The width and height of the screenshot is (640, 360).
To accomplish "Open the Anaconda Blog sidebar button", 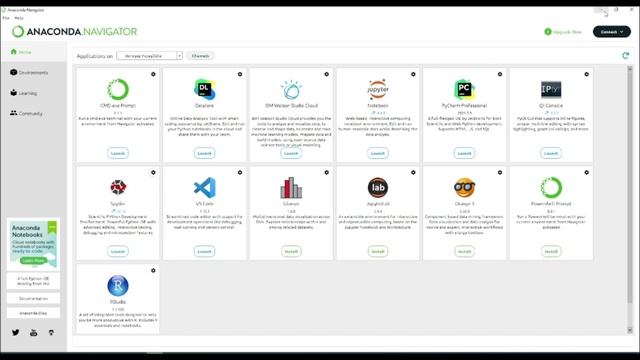I will (33, 313).
